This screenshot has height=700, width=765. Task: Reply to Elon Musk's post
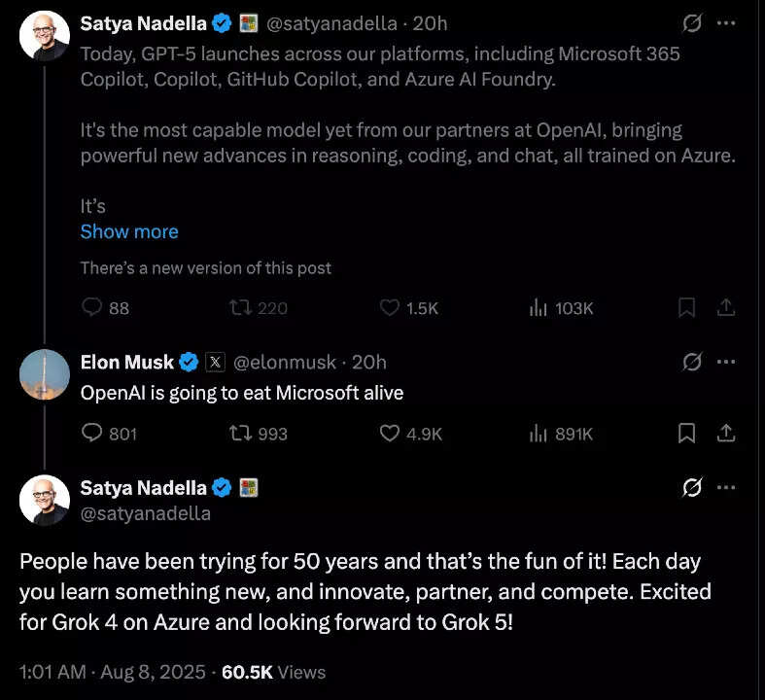pyautogui.click(x=93, y=434)
